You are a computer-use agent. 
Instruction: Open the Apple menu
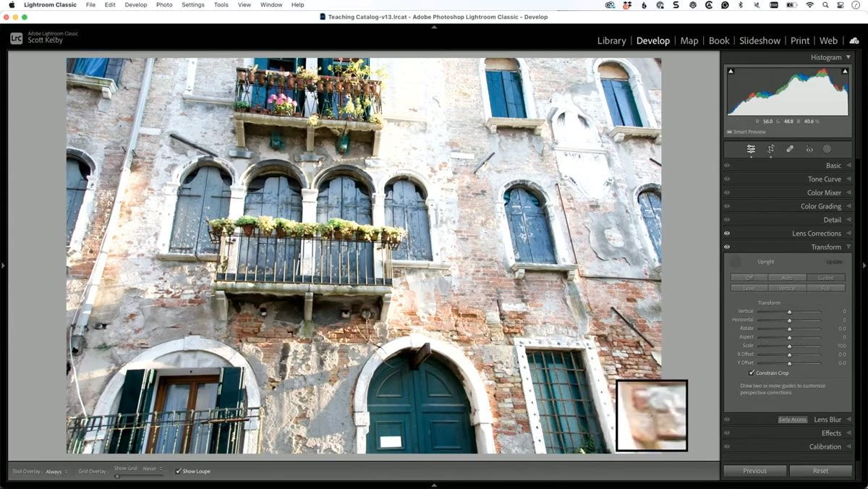[12, 5]
